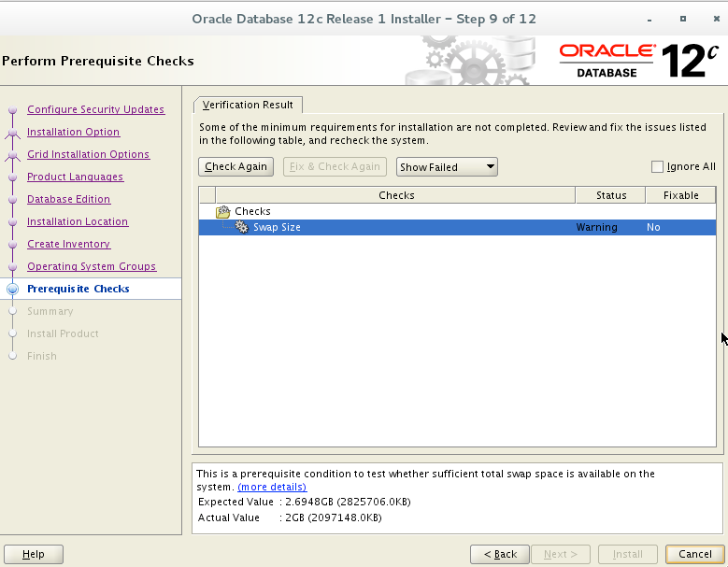Image resolution: width=728 pixels, height=567 pixels.
Task: Go back with the Back button
Action: (x=500, y=554)
